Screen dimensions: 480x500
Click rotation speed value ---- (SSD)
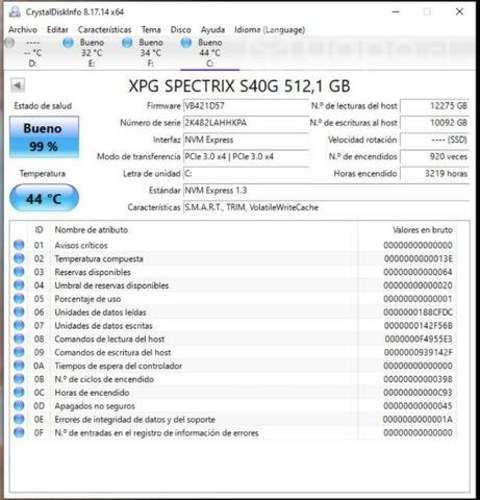pyautogui.click(x=435, y=140)
